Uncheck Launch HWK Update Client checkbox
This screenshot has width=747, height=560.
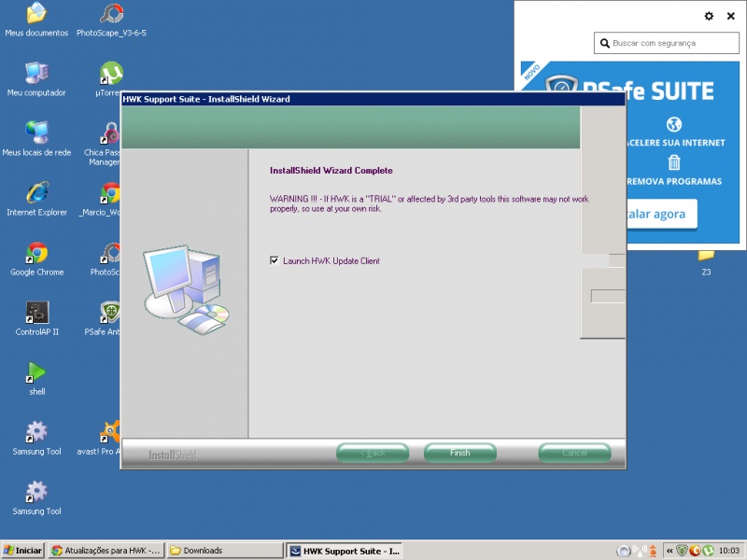tap(274, 260)
